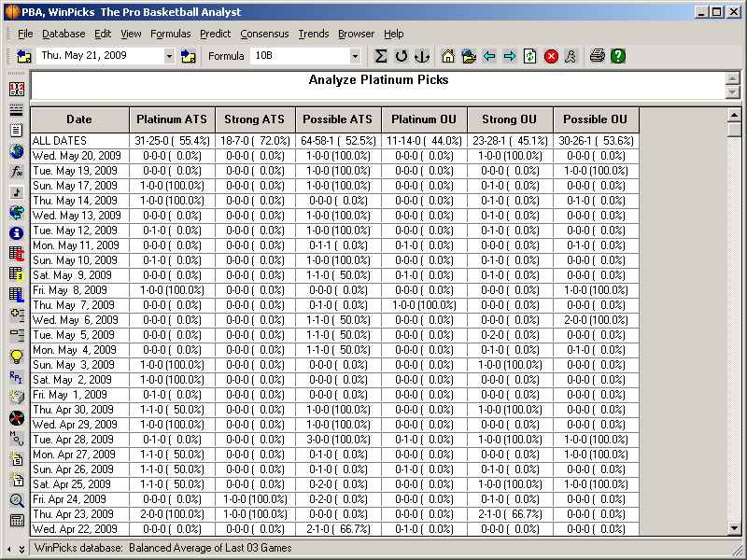Click the circular reset arrow icon
Viewport: 747px width, 560px height.
coord(402,56)
